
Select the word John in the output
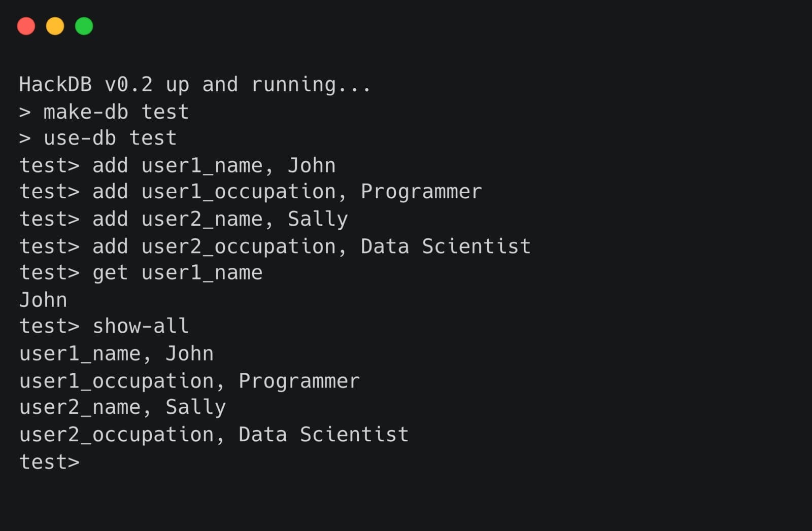pos(43,299)
